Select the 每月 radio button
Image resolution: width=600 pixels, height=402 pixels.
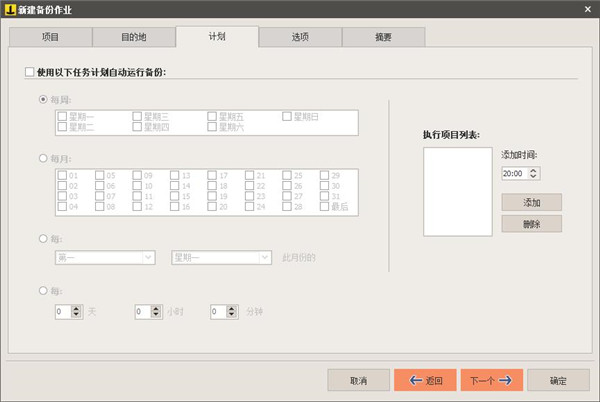pos(43,158)
